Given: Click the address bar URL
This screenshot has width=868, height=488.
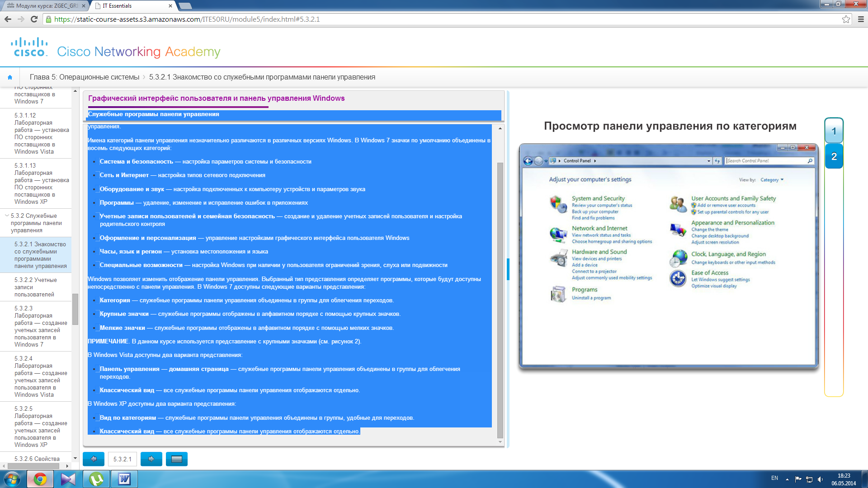Looking at the screenshot, I should [187, 19].
